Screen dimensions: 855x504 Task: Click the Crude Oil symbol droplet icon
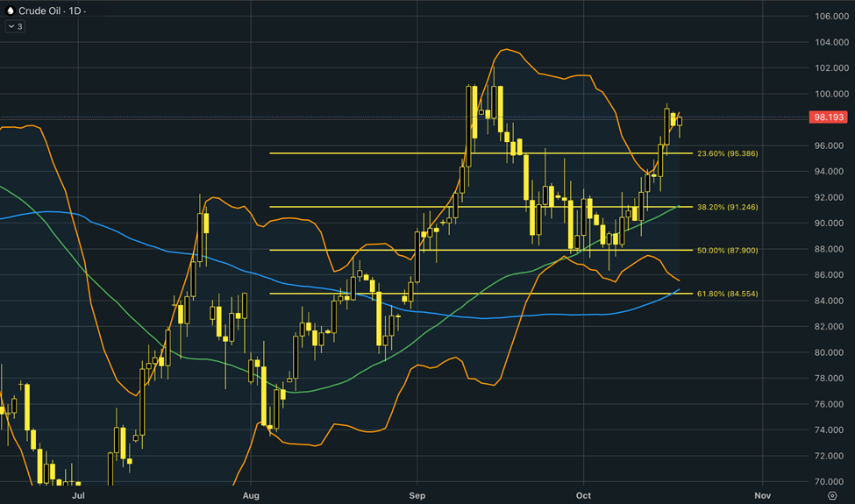coord(10,11)
